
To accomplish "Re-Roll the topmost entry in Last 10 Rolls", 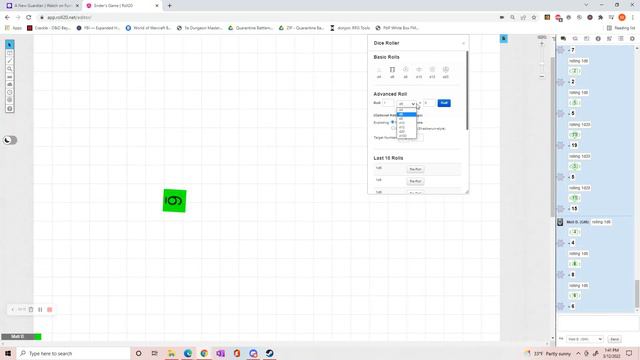I will coord(416,169).
